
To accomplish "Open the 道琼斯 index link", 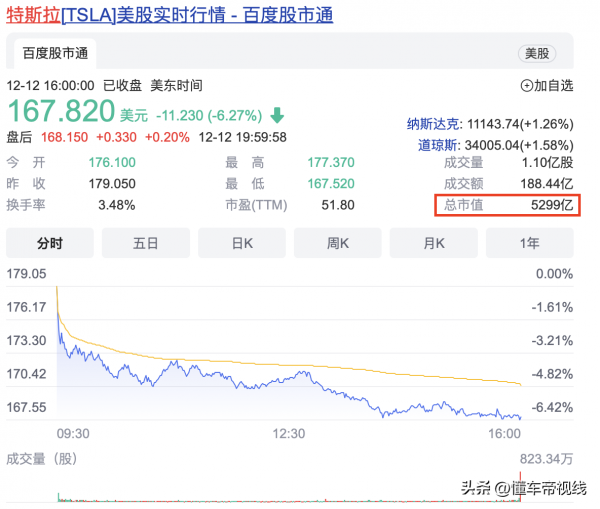I will [x=439, y=145].
